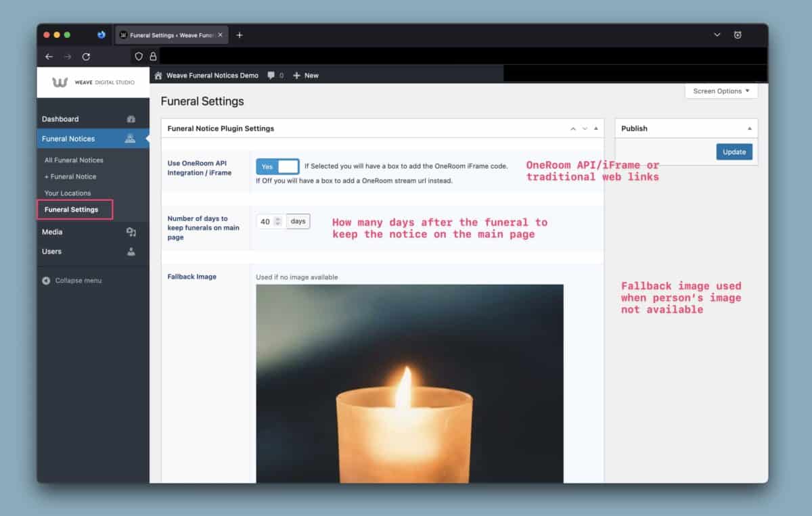Viewport: 812px width, 516px height.
Task: Select Funeral Settings in the submenu
Action: (x=72, y=210)
